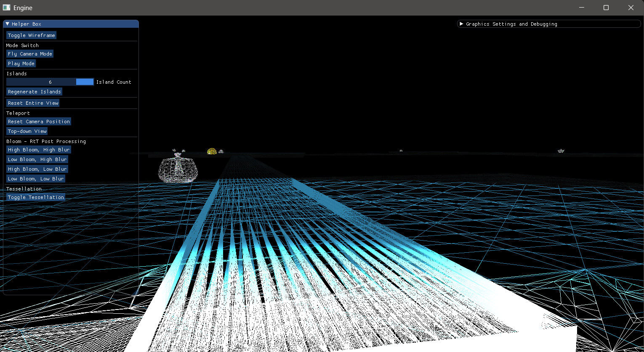Activate Play Mode
This screenshot has width=644, height=352.
pos(21,64)
